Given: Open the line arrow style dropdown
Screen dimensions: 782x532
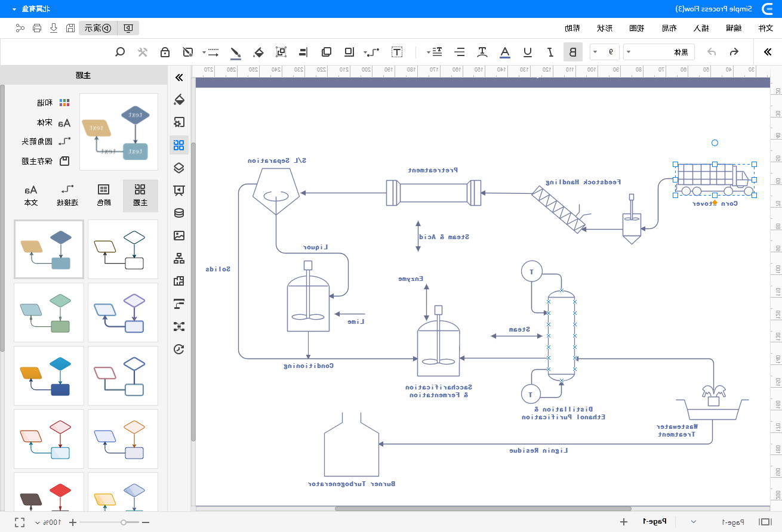Looking at the screenshot, I should tap(211, 52).
